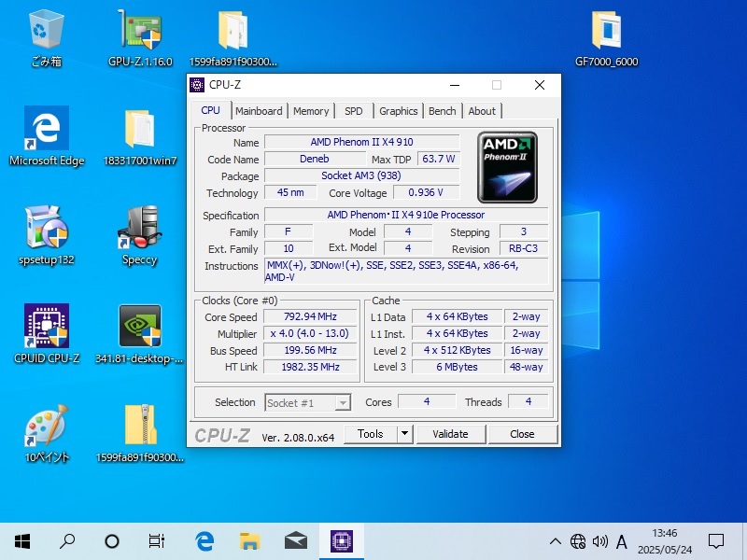Switch to the Memory tab
The width and height of the screenshot is (747, 560).
pyautogui.click(x=311, y=111)
